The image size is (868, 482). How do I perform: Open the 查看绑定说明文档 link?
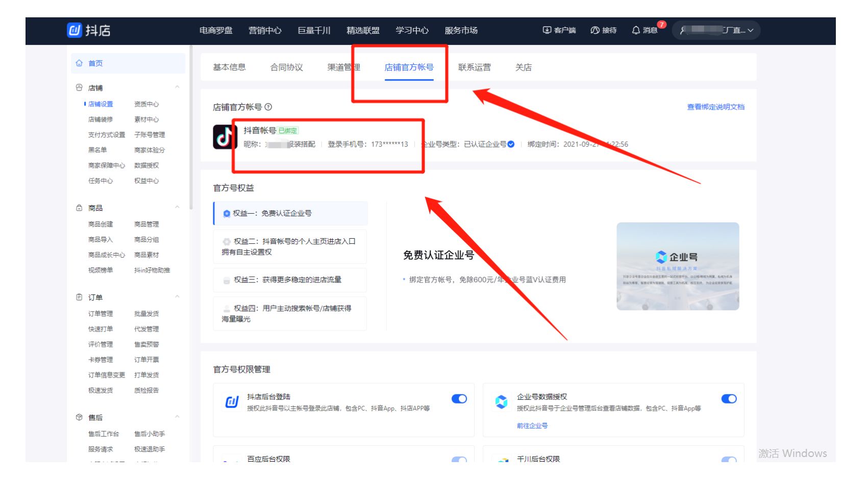coord(715,107)
